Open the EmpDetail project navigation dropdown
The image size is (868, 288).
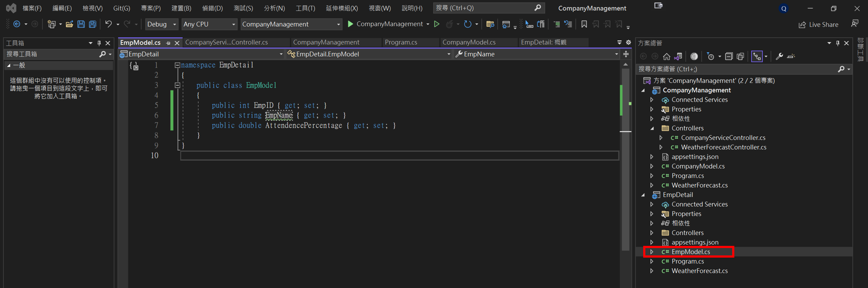pos(201,54)
